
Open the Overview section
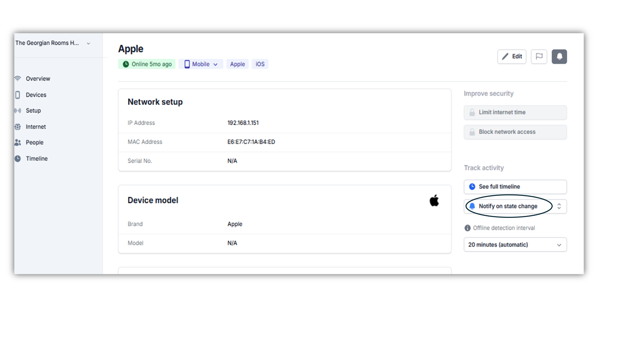point(38,79)
